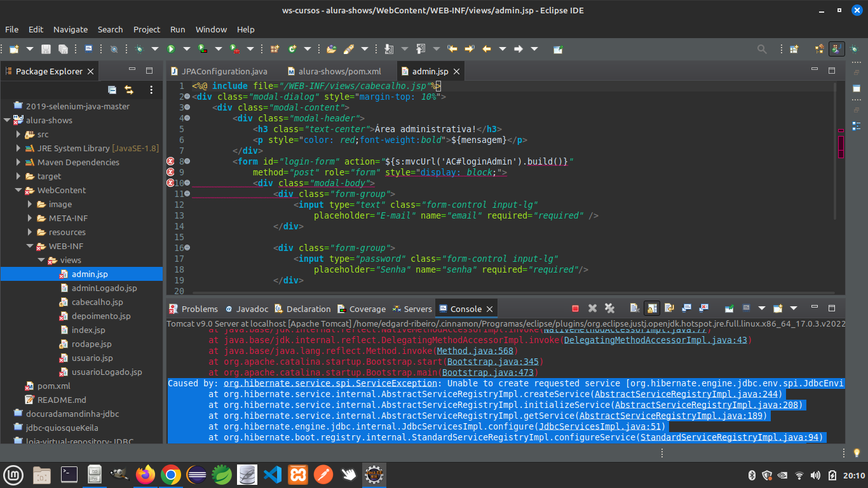Toggle Word Wrap in Console toolbar
Viewport: 868px width, 488px height.
(x=669, y=308)
